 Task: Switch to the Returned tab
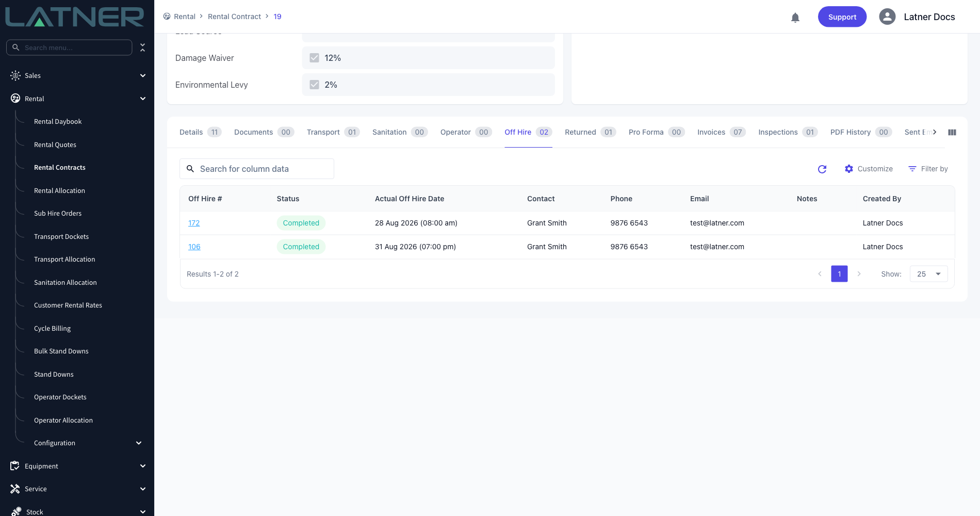[x=591, y=132]
